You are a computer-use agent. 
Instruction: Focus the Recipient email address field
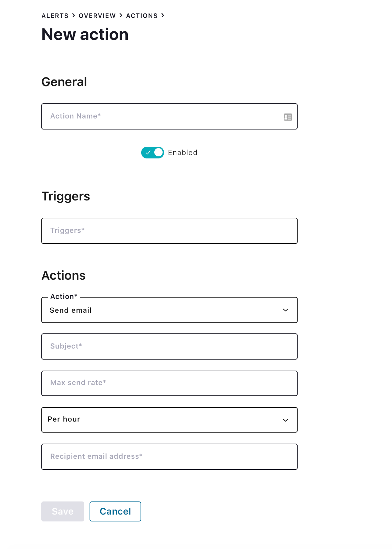169,457
